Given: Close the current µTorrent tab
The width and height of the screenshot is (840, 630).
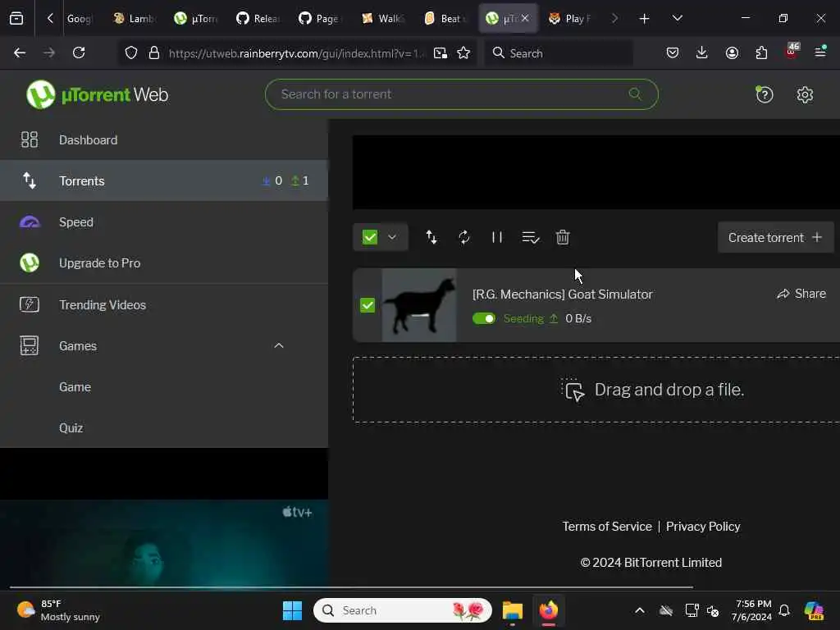Looking at the screenshot, I should (x=525, y=19).
